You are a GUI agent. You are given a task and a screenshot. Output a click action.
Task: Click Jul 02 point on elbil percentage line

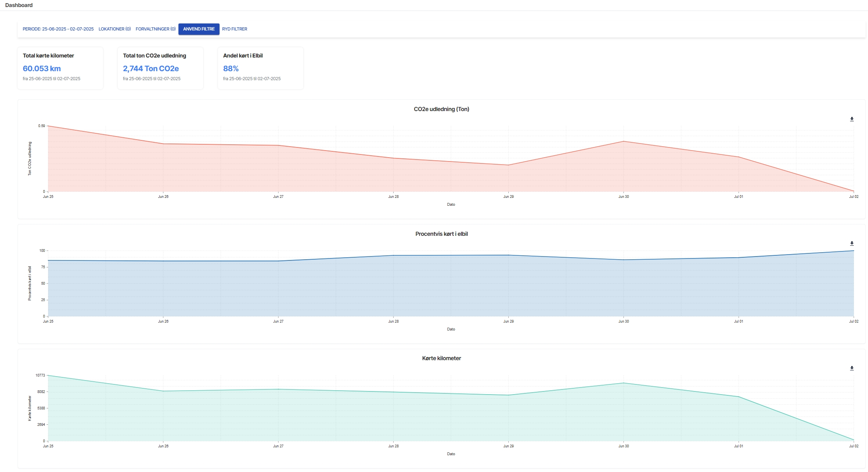pos(854,251)
